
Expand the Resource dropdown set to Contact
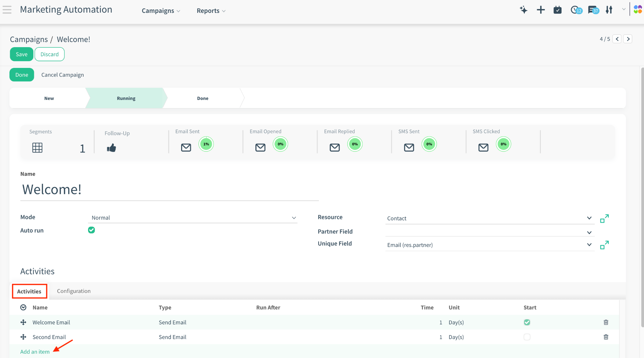[589, 218]
